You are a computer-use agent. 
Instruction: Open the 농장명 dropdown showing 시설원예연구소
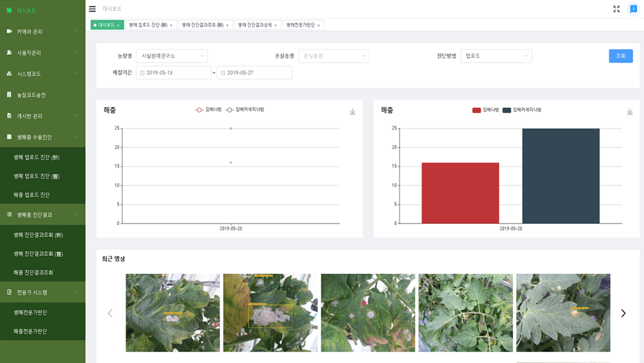point(172,56)
